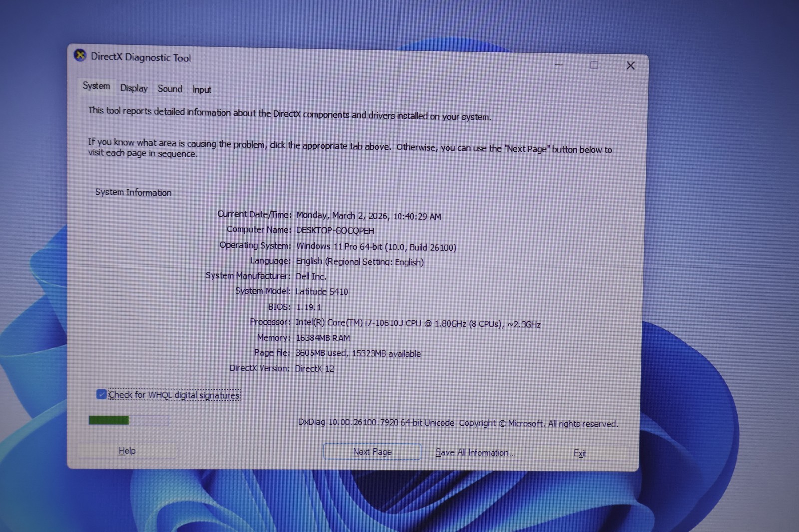Click the 'Current Date/Time:' label
This screenshot has width=799, height=532.
tap(254, 214)
